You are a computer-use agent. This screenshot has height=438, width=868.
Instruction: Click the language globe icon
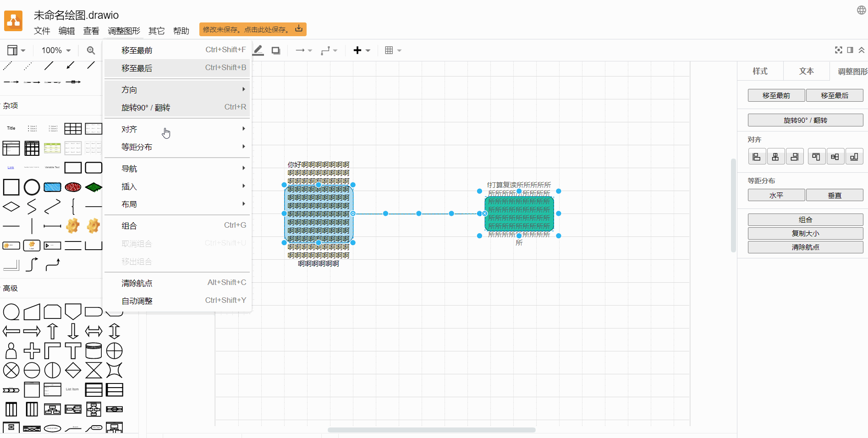pyautogui.click(x=862, y=10)
